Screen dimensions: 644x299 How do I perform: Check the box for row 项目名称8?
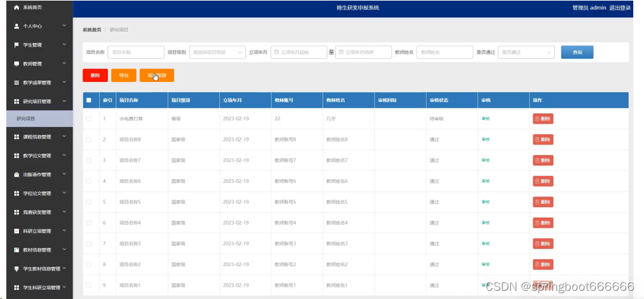89,139
